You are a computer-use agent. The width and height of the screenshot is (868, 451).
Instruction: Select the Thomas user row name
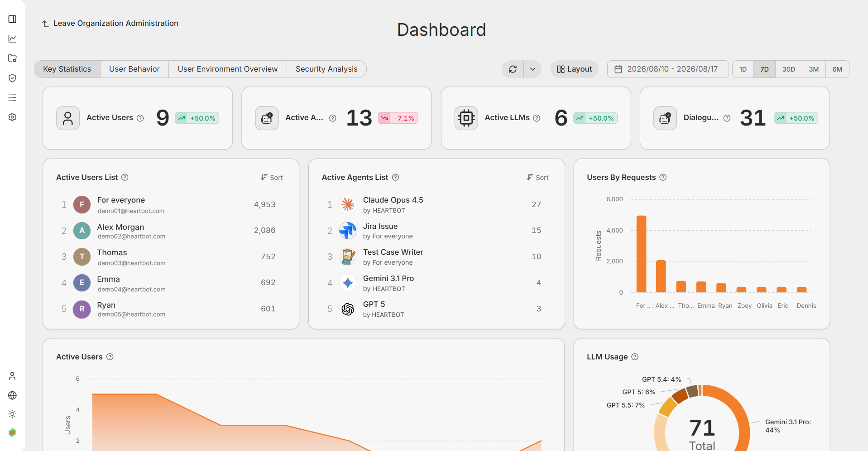[x=112, y=252]
